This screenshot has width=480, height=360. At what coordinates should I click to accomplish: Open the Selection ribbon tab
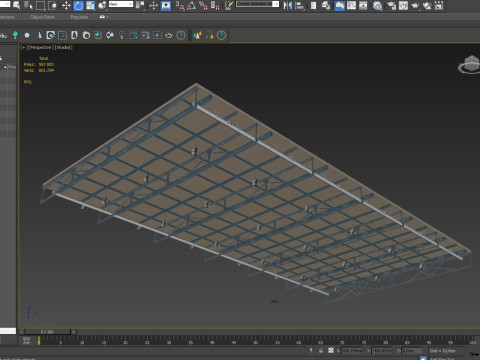[x=7, y=17]
